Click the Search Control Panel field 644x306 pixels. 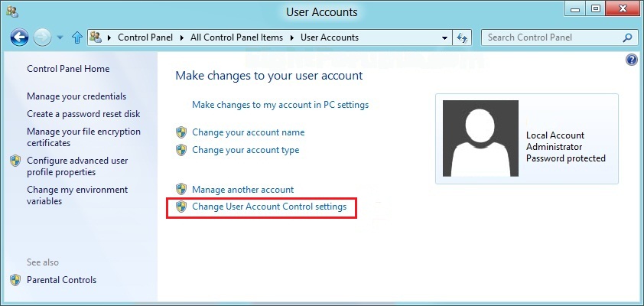(x=552, y=37)
